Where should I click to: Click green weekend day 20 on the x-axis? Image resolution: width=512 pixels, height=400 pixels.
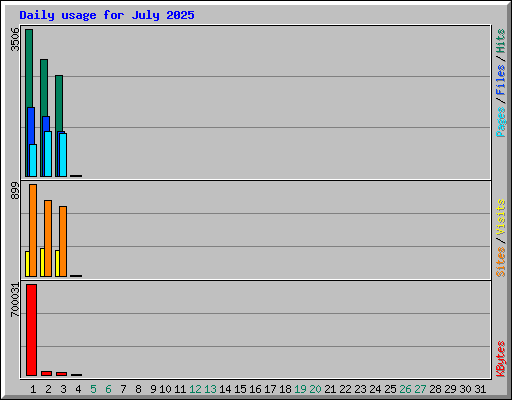tap(315, 389)
